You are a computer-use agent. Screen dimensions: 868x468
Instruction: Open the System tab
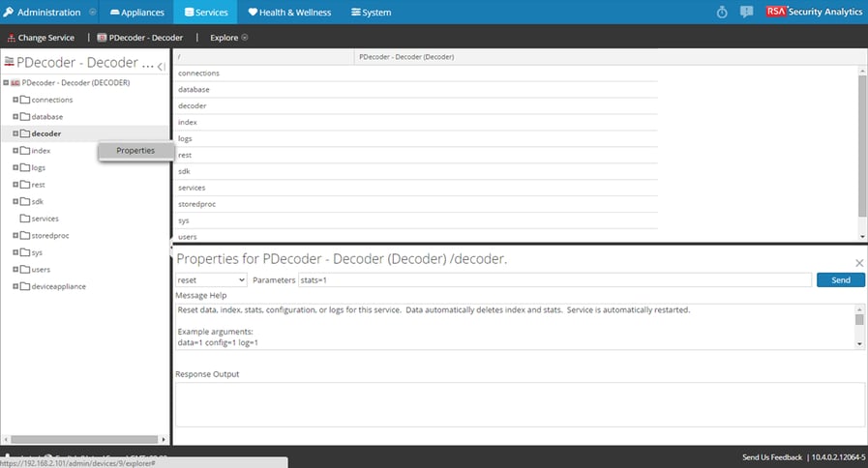click(x=371, y=13)
